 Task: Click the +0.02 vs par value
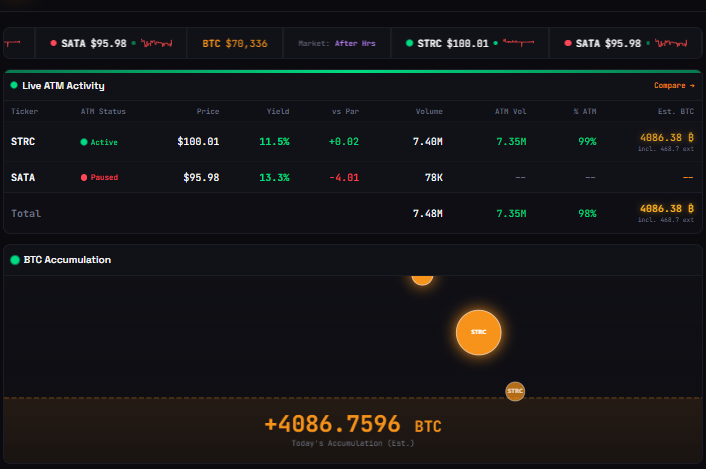pyautogui.click(x=344, y=141)
